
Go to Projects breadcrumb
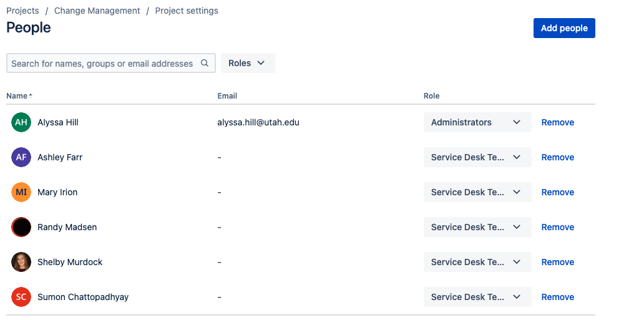point(22,11)
